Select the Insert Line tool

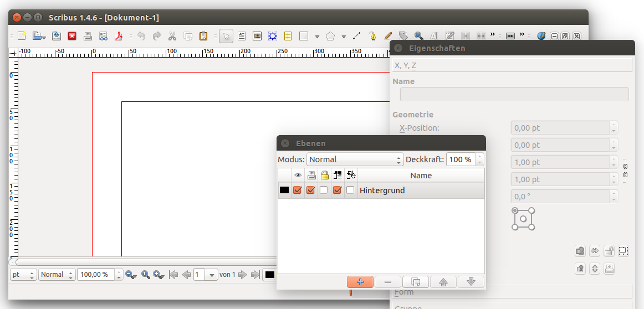tap(356, 36)
